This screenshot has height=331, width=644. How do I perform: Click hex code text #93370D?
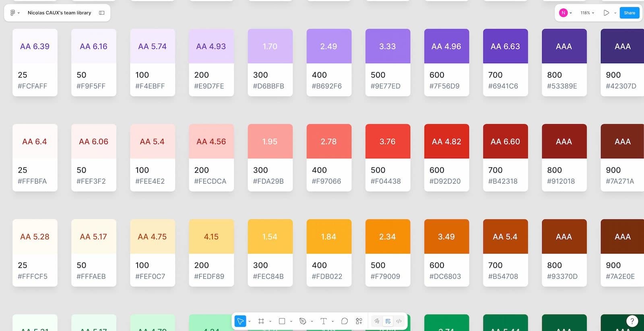point(562,276)
